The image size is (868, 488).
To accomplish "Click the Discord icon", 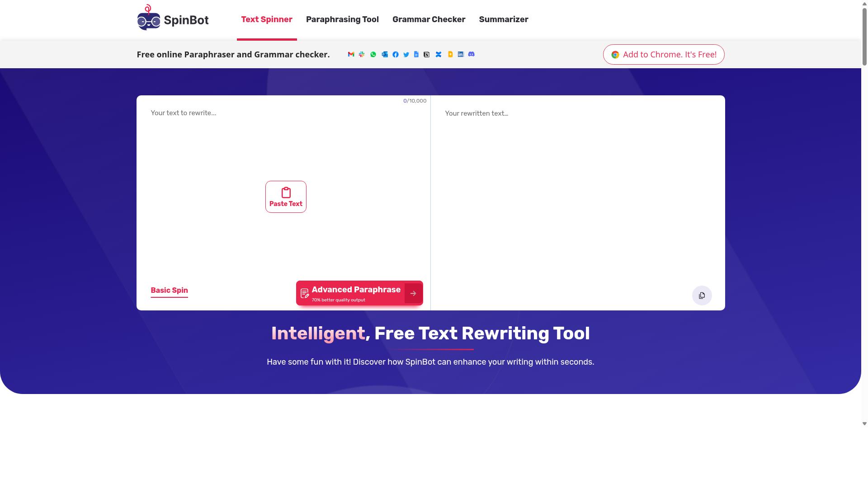I will coord(472,54).
